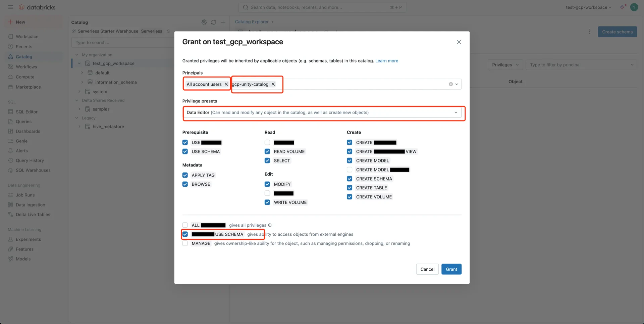Click the info icon next to gives all privileges
This screenshot has height=324, width=644.
270,225
